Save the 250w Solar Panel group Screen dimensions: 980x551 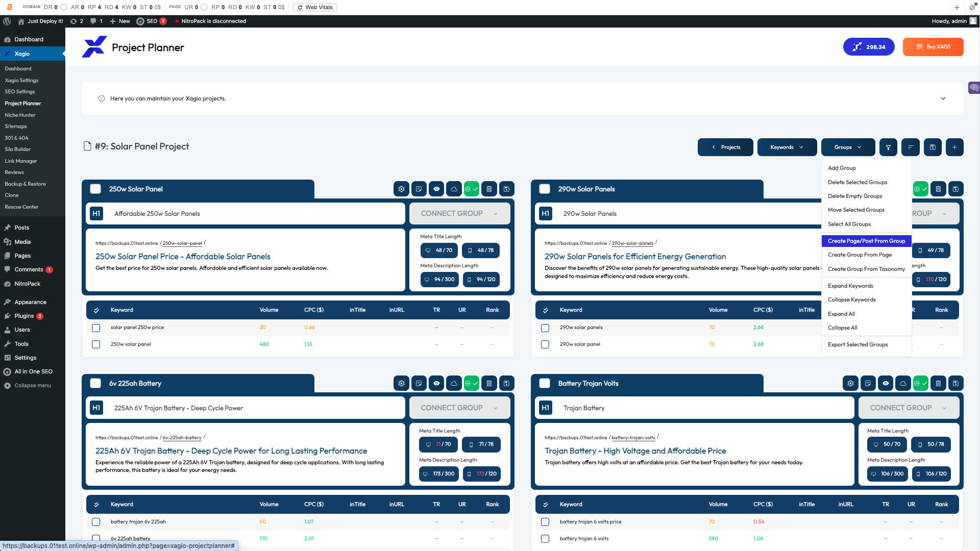coord(506,189)
